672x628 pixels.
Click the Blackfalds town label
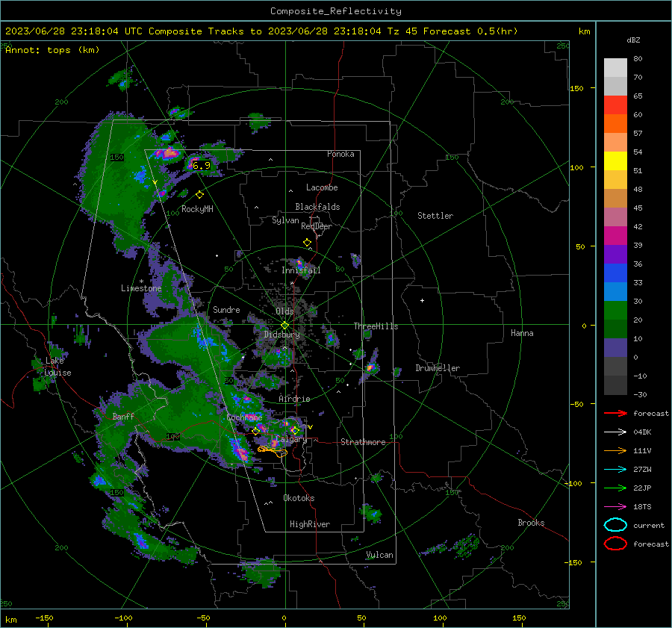tap(317, 207)
